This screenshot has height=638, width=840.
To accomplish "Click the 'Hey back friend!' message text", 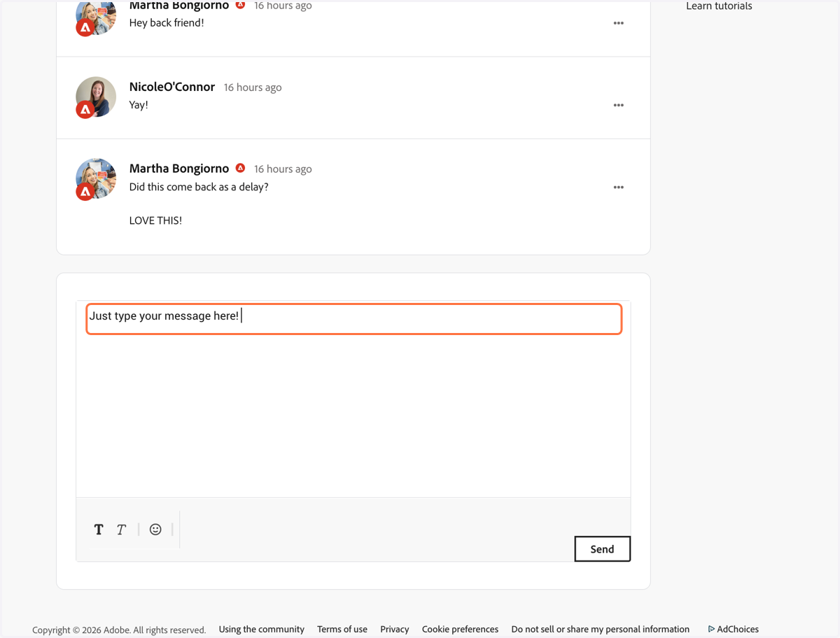I will click(167, 22).
